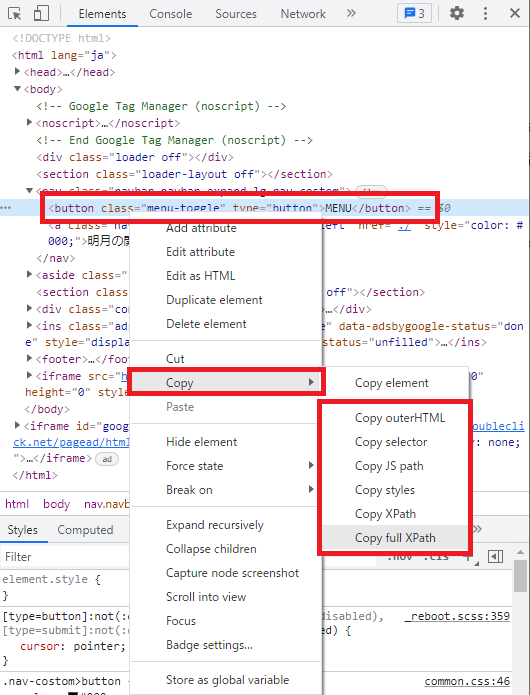
Task: Choose Copy full XPath
Action: [395, 538]
